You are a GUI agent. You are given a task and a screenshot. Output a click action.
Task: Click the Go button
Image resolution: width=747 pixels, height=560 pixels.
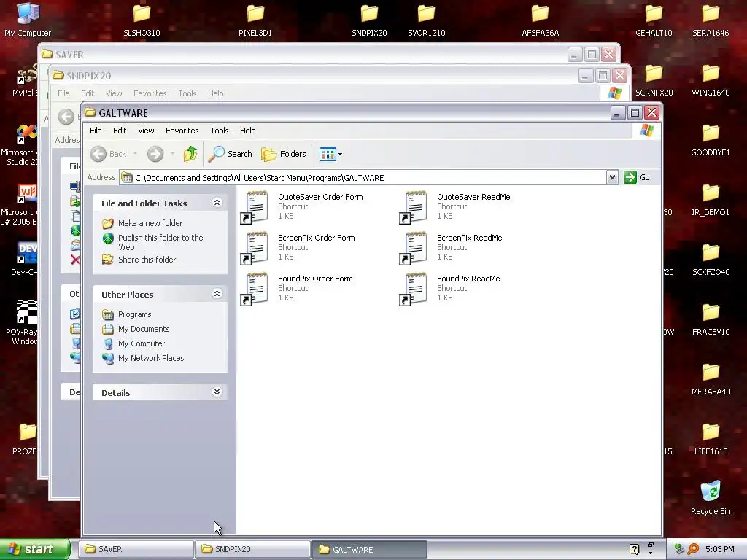(637, 178)
